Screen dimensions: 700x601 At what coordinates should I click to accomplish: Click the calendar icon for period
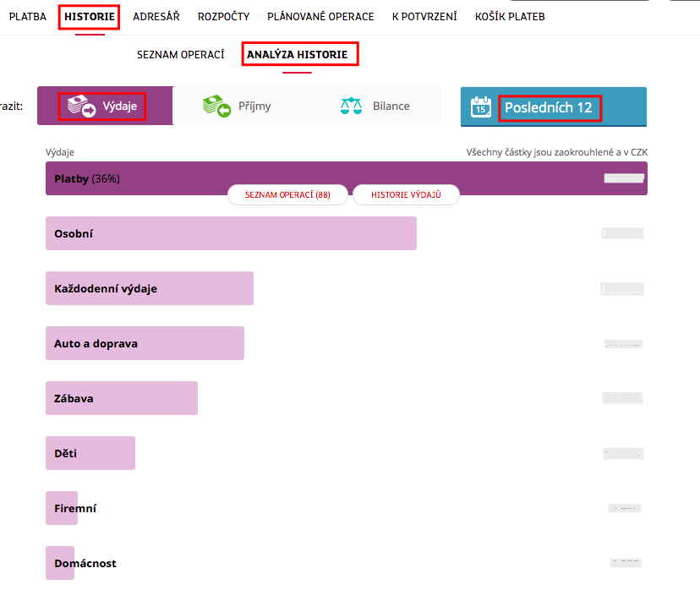click(x=481, y=107)
